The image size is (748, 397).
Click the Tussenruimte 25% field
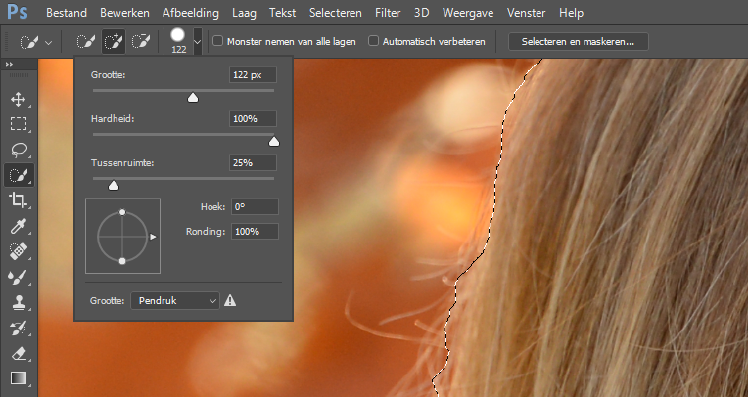point(253,162)
